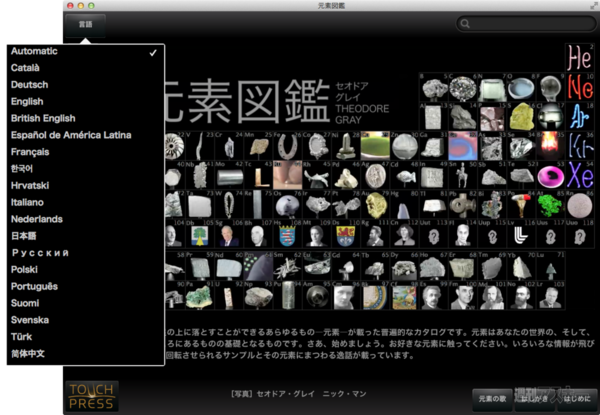This screenshot has width=600, height=415.
Task: Open the Zinc Zn sphere tile
Action: [404, 146]
